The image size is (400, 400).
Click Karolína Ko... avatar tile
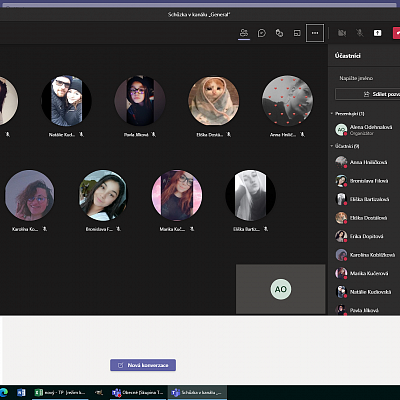point(29,195)
